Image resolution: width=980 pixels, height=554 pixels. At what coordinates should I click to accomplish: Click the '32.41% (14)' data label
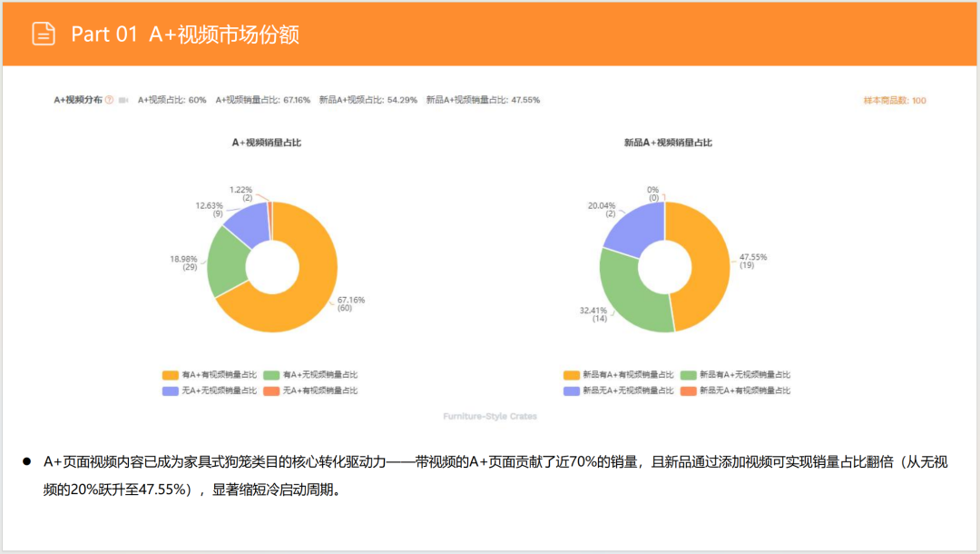[593, 314]
